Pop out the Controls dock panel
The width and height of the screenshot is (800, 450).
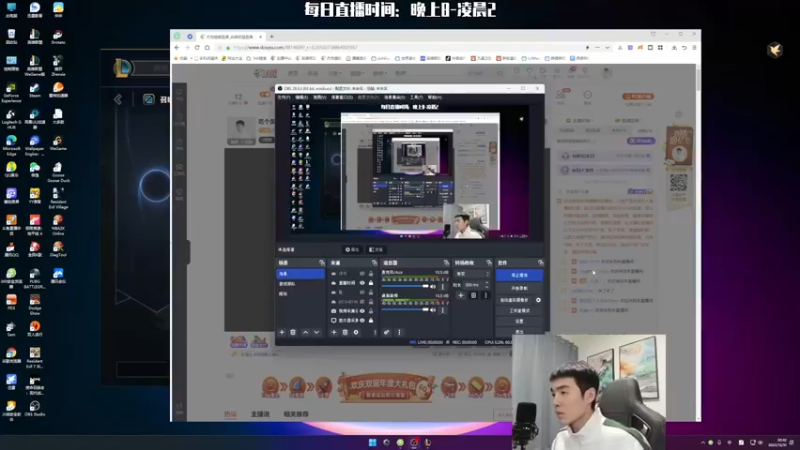[x=540, y=263]
